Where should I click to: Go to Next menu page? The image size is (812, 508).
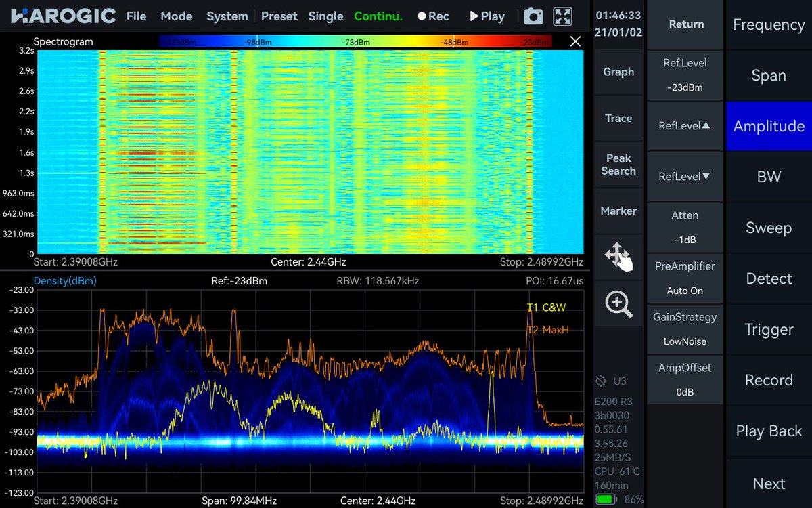coord(769,484)
